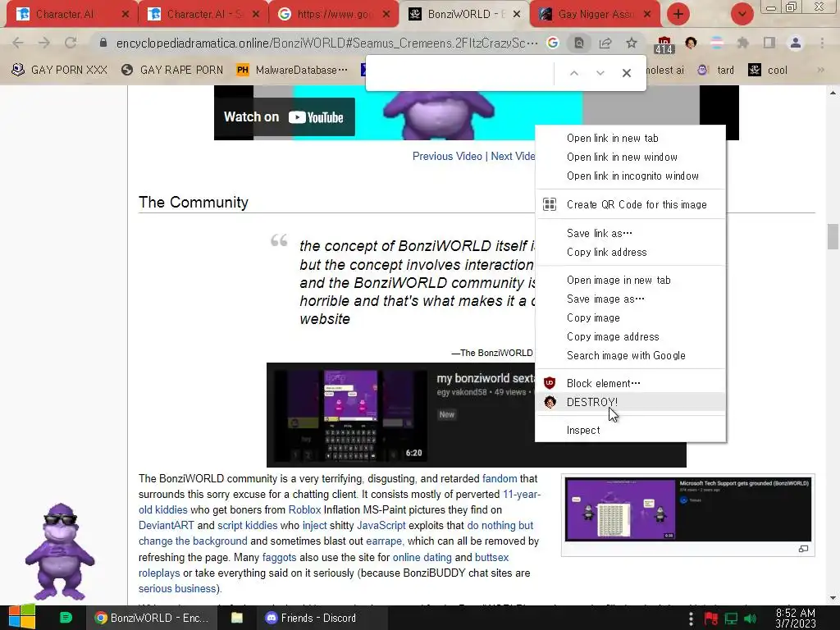Screen dimensions: 840x630
Task: Choose Open link in new window
Action: [x=631, y=157]
